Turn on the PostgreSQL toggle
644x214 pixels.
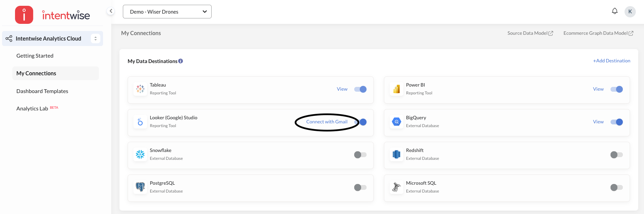pos(360,187)
